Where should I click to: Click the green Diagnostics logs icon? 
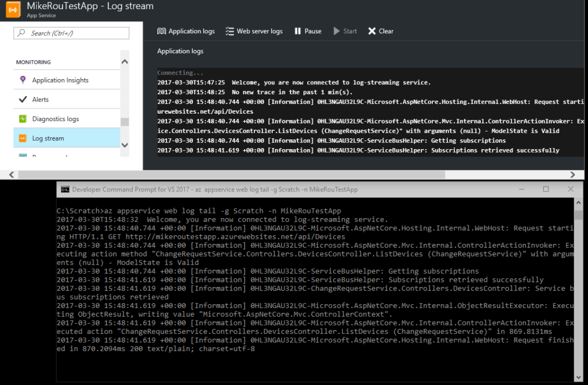(x=23, y=119)
